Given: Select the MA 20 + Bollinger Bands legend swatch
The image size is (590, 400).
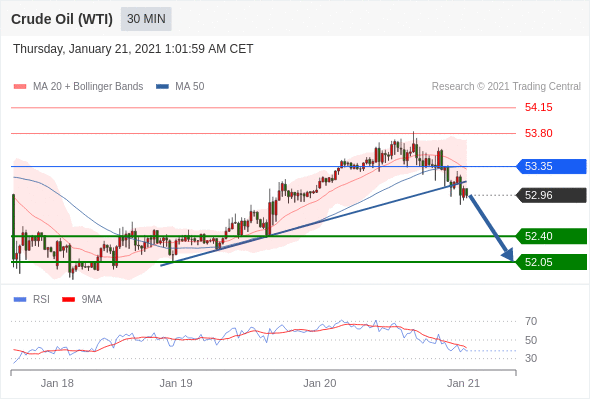Looking at the screenshot, I should [20, 87].
